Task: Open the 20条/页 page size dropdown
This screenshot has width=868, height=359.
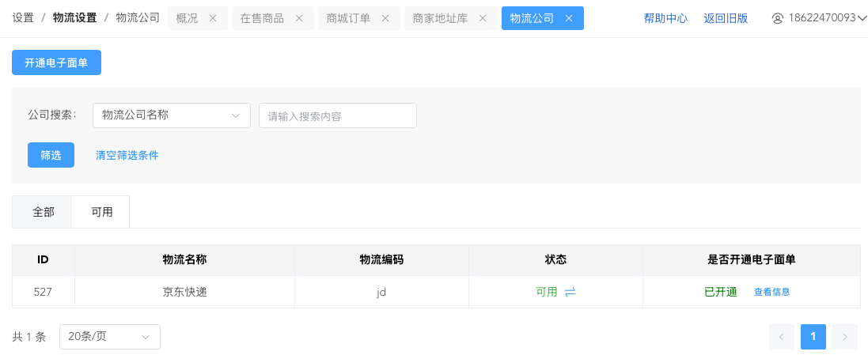Action: [110, 337]
